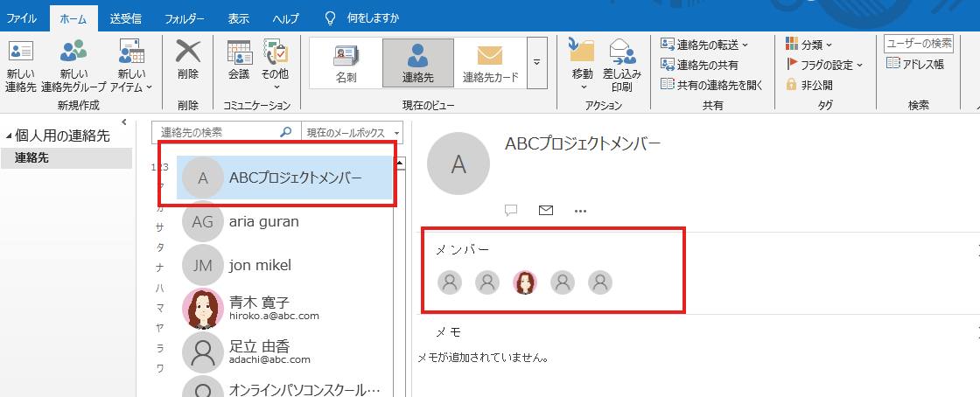Open the 新しいアイテム dropdown
The image size is (980, 397).
tap(131, 66)
